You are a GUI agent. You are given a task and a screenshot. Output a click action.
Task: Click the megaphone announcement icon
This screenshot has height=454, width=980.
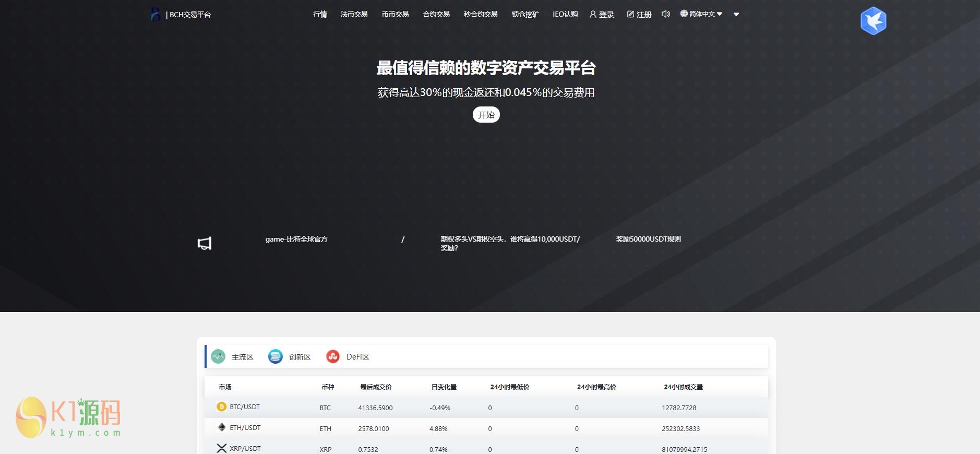pyautogui.click(x=205, y=243)
